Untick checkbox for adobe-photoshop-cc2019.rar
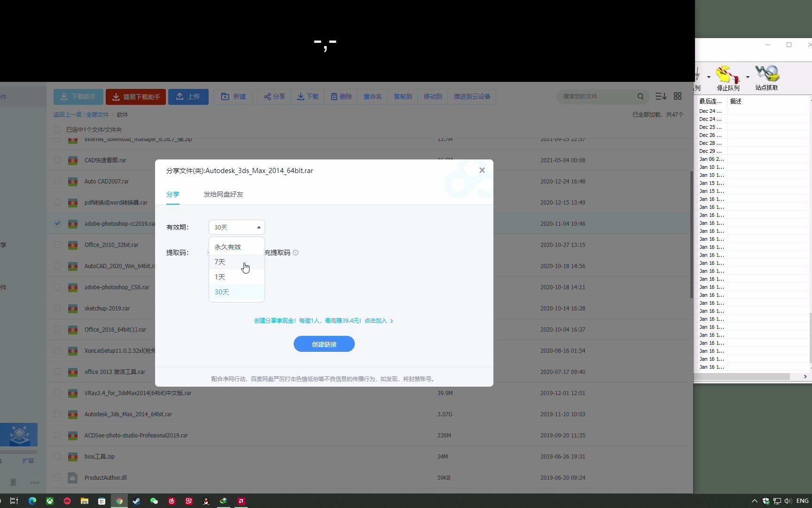The height and width of the screenshot is (508, 812). point(57,223)
